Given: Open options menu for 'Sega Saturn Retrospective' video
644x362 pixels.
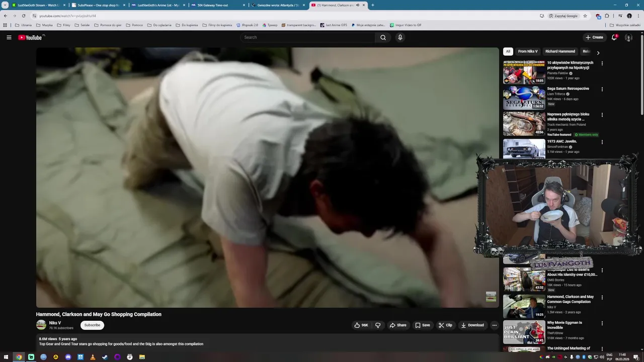Looking at the screenshot, I should 602,89.
